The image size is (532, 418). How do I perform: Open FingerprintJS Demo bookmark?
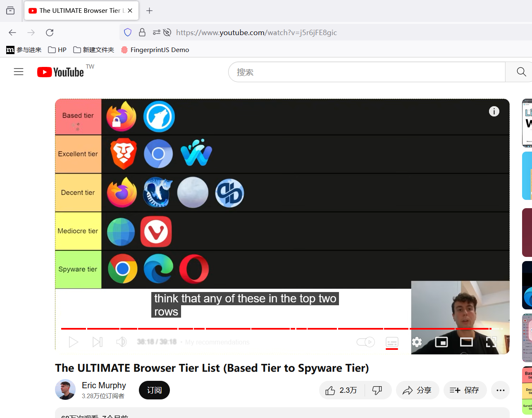[x=155, y=50]
